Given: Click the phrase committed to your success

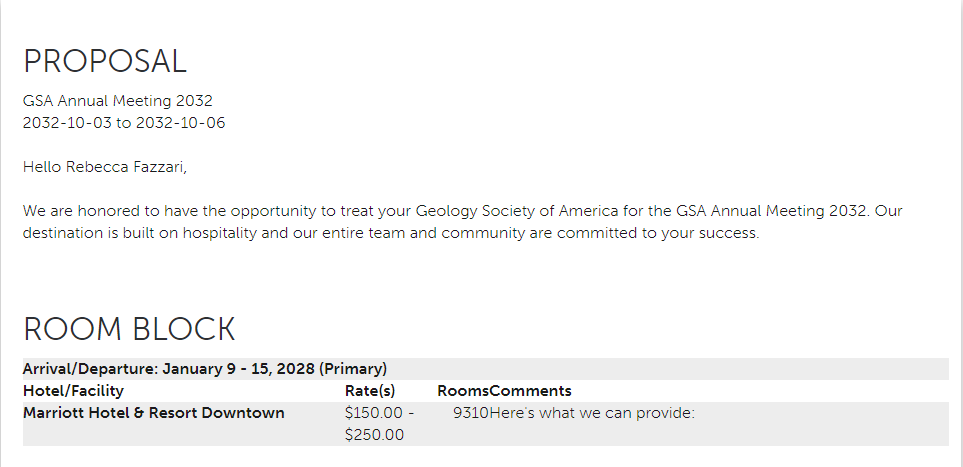Looking at the screenshot, I should coord(658,234).
